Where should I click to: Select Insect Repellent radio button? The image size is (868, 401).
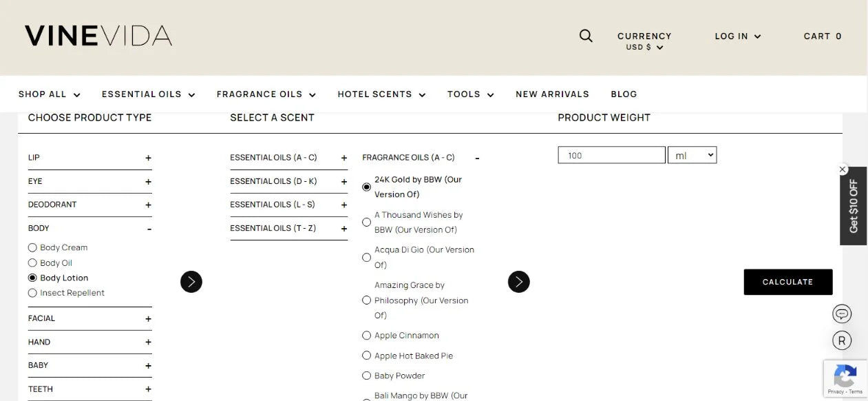(32, 293)
